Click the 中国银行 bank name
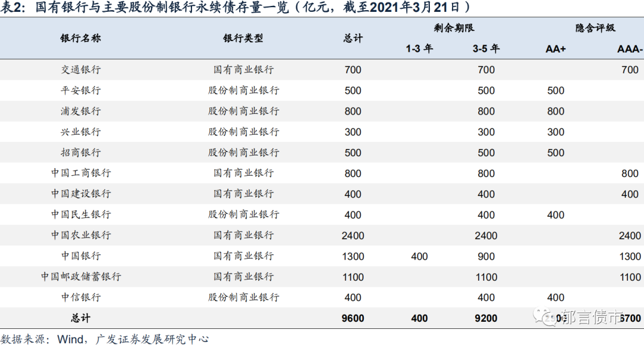The image size is (644, 345). pyautogui.click(x=80, y=256)
